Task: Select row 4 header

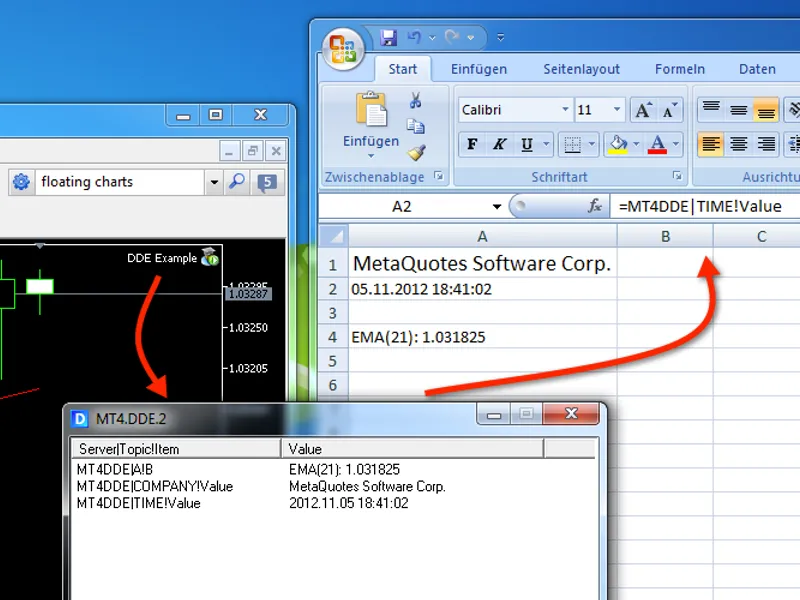Action: 333,337
